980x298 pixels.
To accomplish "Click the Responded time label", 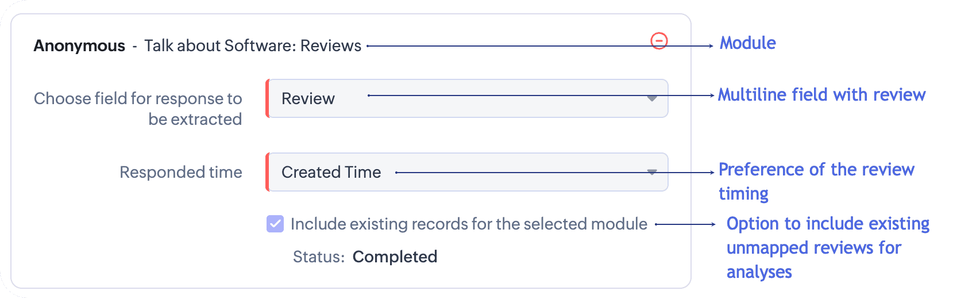I will (x=181, y=172).
